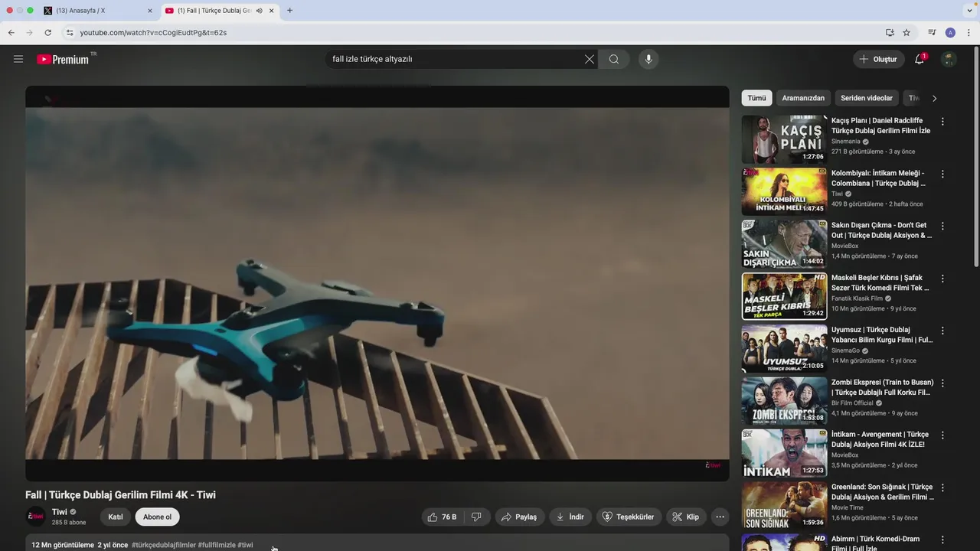980x551 pixels.
Task: Run search with magnifier button
Action: point(614,59)
